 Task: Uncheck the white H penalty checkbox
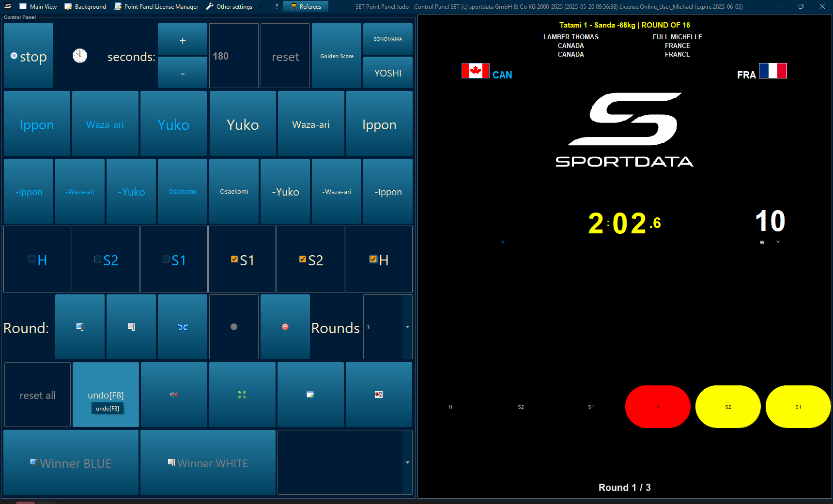click(373, 259)
